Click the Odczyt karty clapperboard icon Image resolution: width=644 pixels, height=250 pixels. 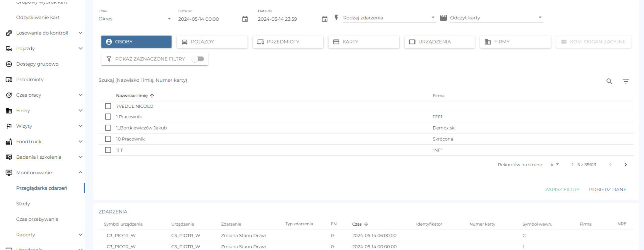pyautogui.click(x=443, y=18)
